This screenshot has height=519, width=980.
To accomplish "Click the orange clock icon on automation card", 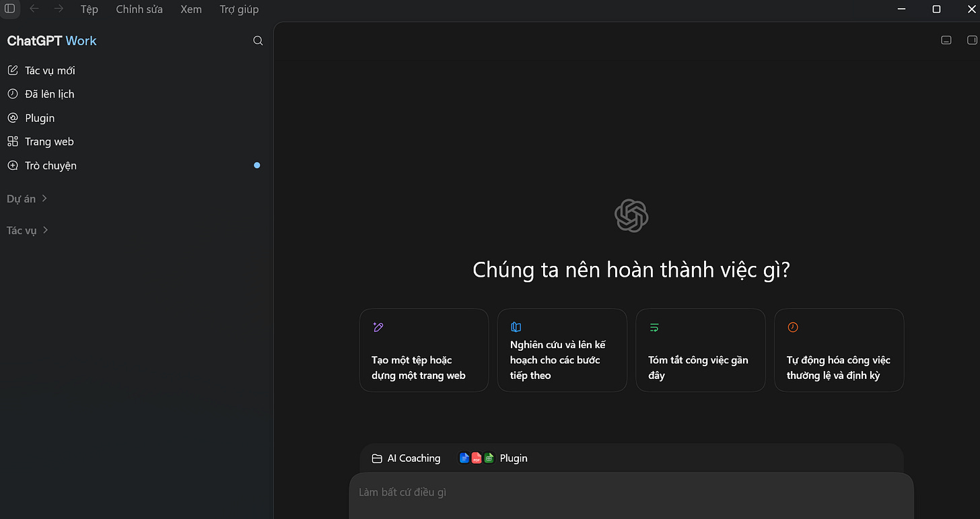I will [x=793, y=327].
